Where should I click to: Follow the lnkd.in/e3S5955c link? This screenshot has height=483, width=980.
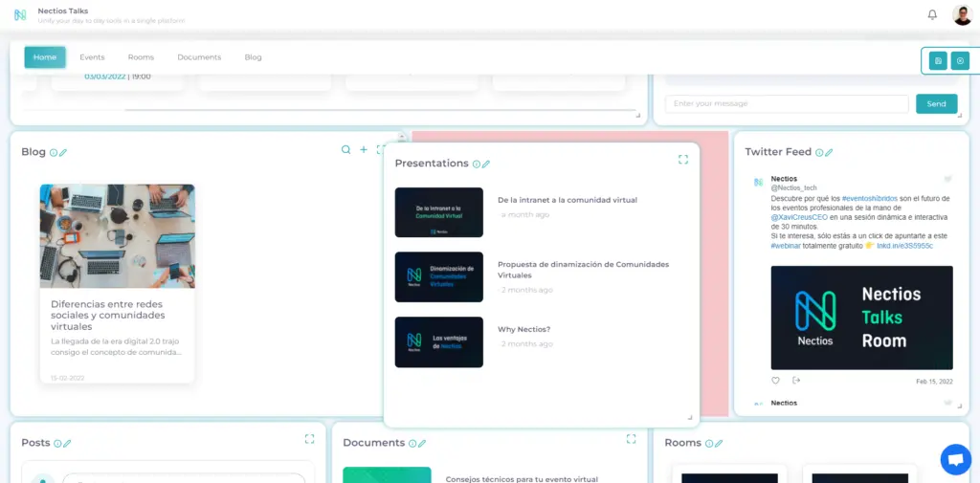tap(904, 246)
